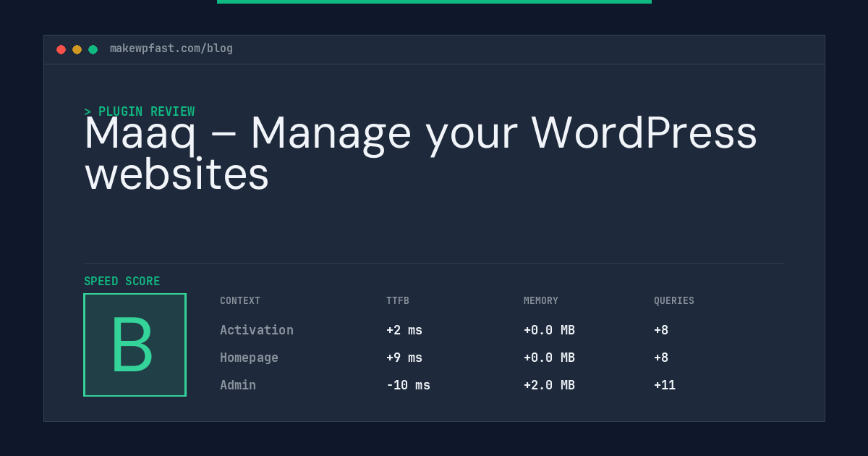Click the Maaq – Manage your WordPress websites title
868x456 pixels.
click(420, 153)
